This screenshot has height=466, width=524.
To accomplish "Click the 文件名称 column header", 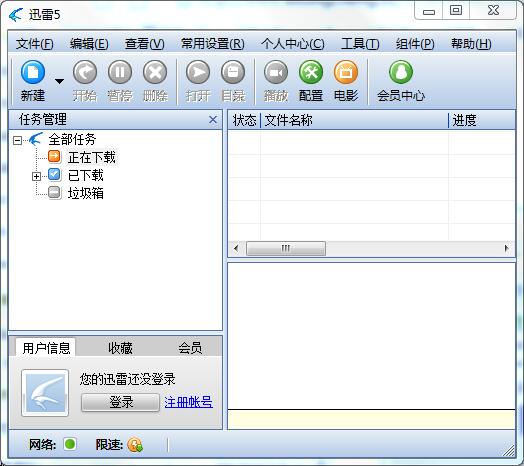I will pos(354,120).
